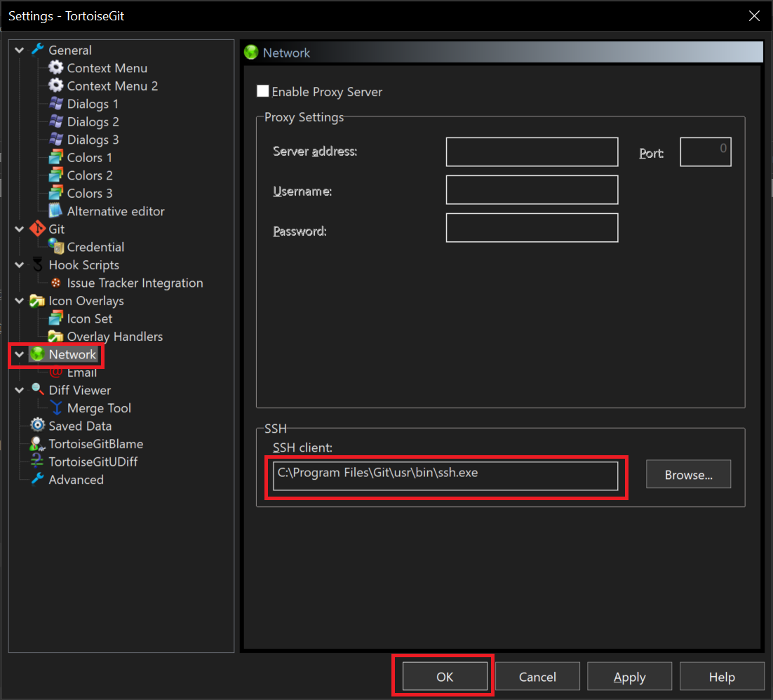The height and width of the screenshot is (700, 773).
Task: Click the proxy Password field
Action: click(532, 228)
